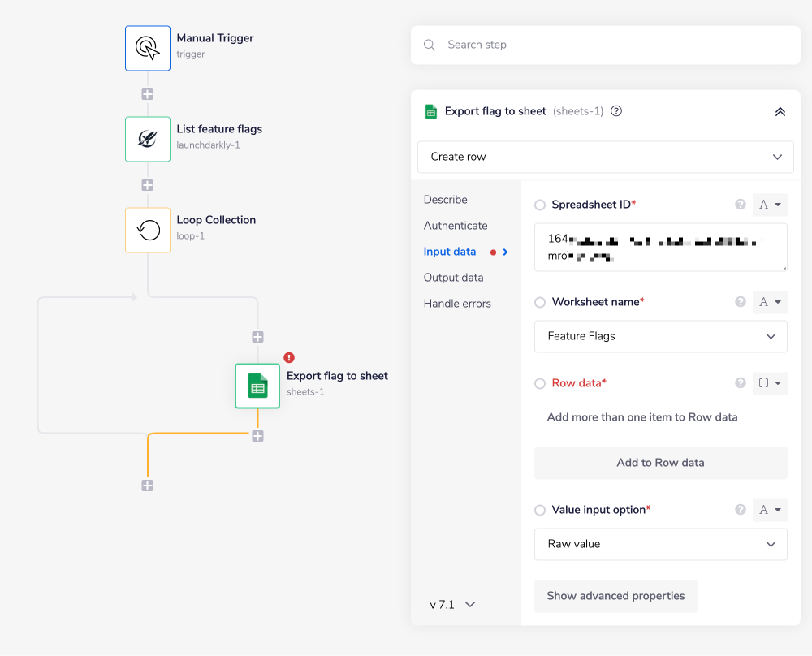Add step below Manual Trigger with plus
Viewport: 812px width, 656px height.
pyautogui.click(x=147, y=94)
